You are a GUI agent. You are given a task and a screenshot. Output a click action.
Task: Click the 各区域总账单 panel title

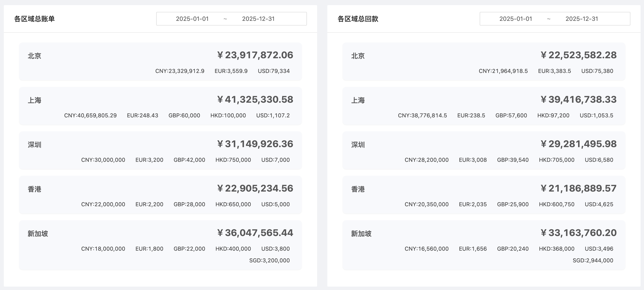[x=35, y=18]
